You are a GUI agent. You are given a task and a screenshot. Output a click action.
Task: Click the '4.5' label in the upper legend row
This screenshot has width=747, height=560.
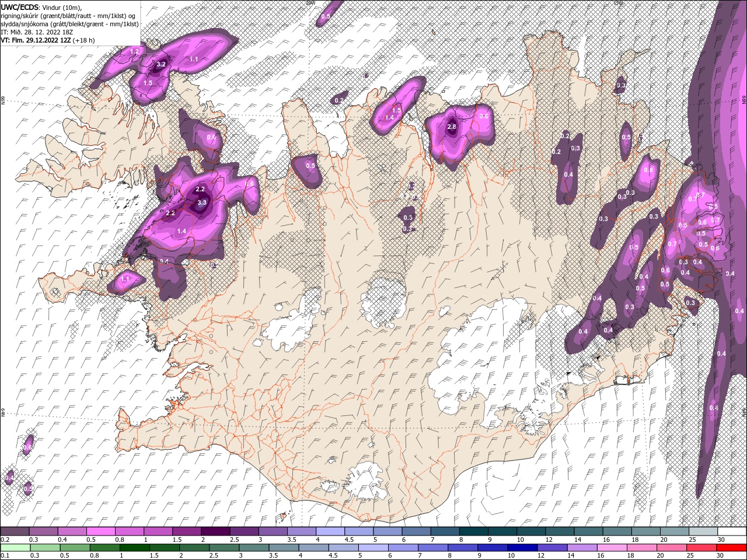pos(349,540)
